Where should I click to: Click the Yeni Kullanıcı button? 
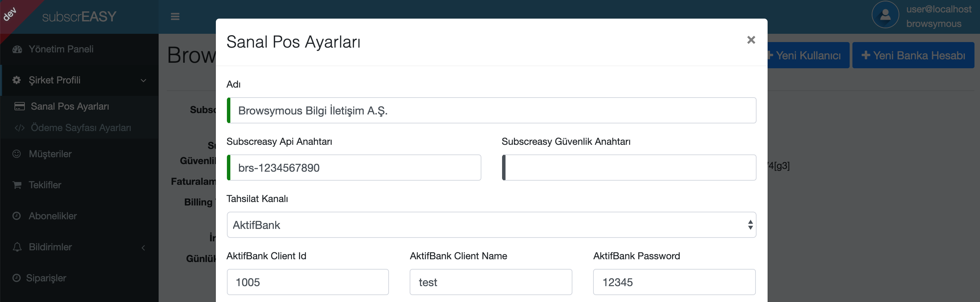(808, 55)
